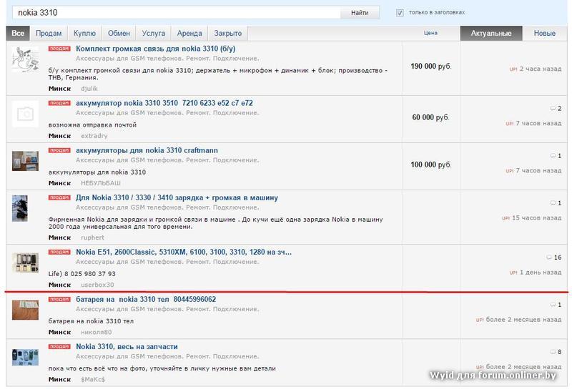The width and height of the screenshot is (572, 392).
Task: Open profile of user extradry
Action: click(94, 136)
